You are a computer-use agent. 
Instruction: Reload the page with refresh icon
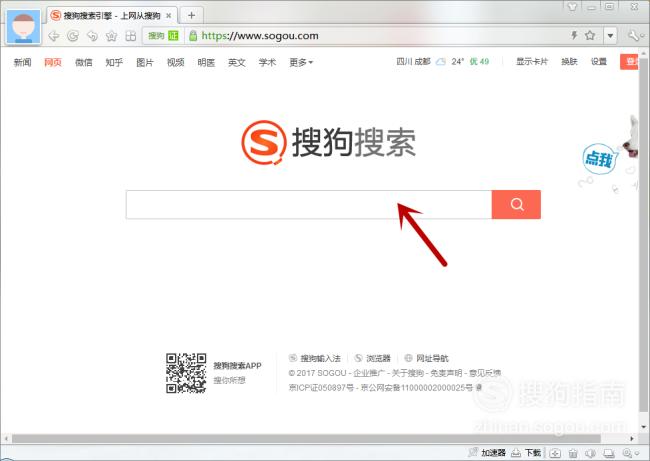click(73, 36)
